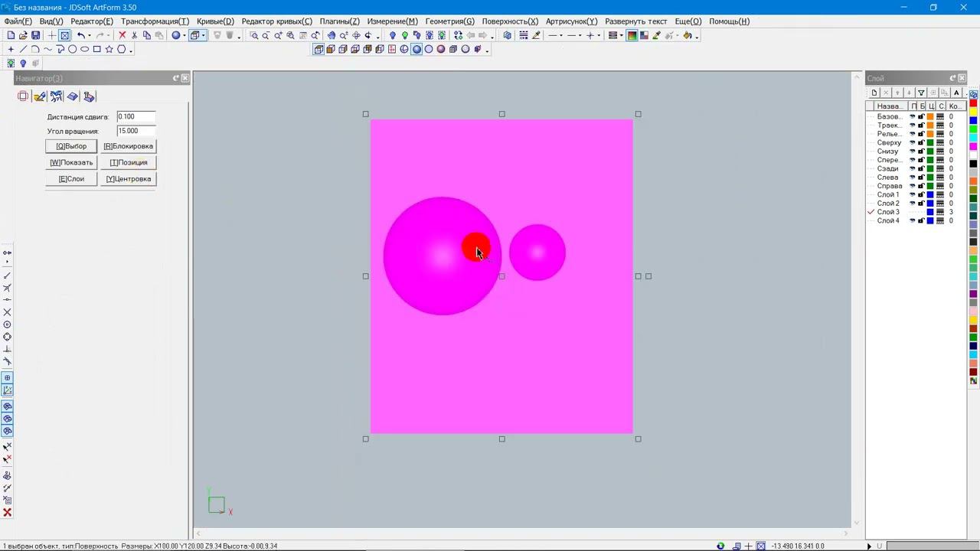Viewport: 980px width, 551px height.
Task: Click the red rectangles icon in Navigator
Action: [23, 96]
